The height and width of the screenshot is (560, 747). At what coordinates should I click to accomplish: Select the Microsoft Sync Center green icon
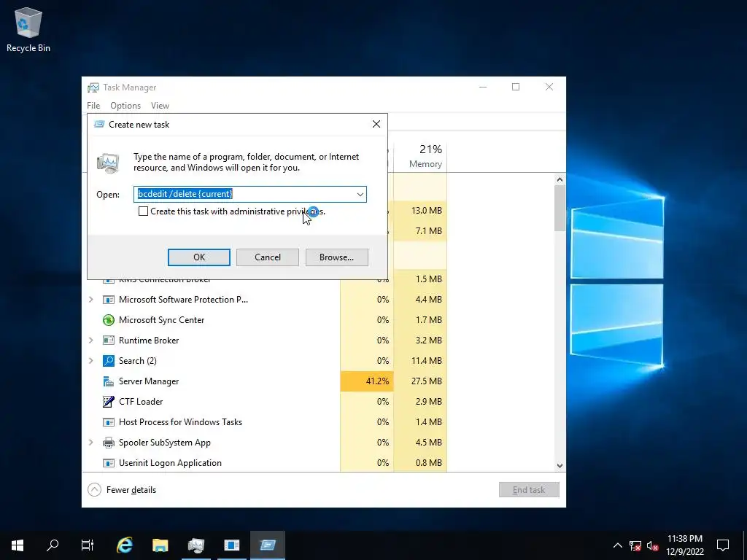pos(109,320)
